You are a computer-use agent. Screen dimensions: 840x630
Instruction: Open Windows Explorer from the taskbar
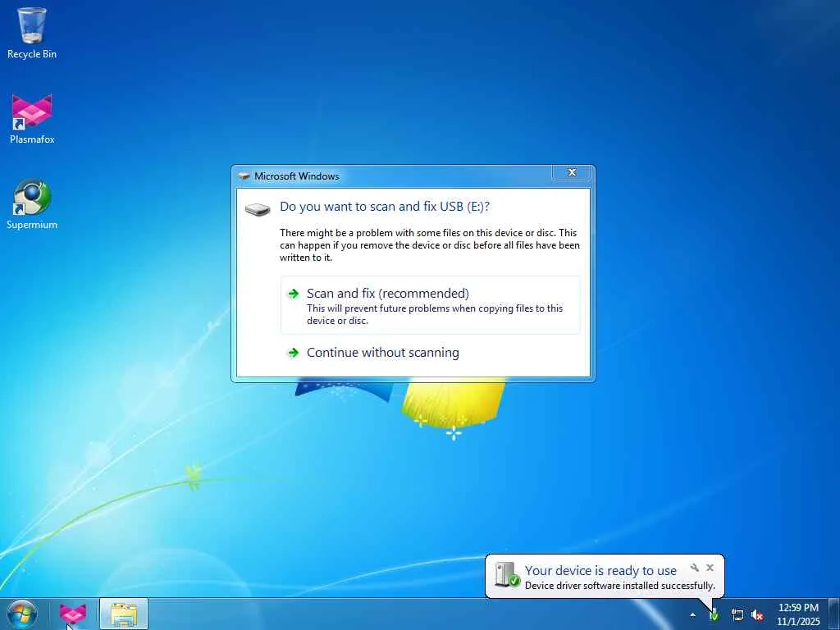coord(124,614)
